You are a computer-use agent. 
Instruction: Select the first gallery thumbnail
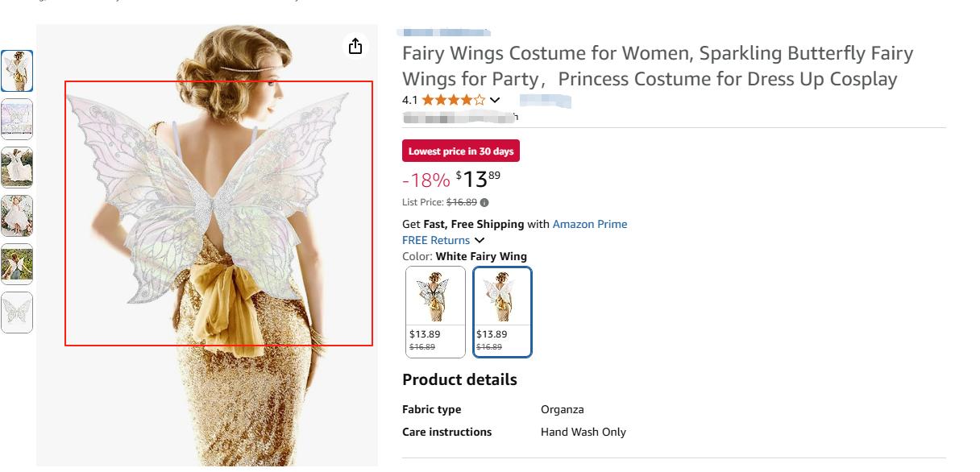(17, 71)
